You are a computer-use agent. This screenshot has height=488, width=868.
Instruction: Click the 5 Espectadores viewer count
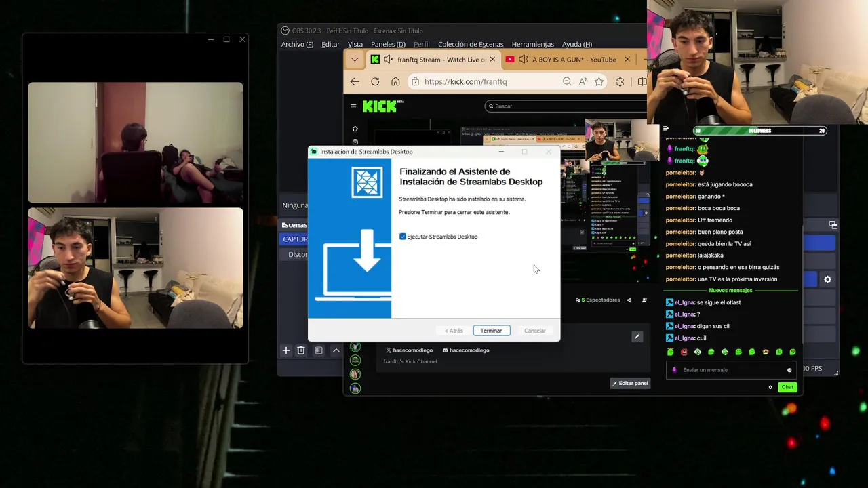pos(597,300)
